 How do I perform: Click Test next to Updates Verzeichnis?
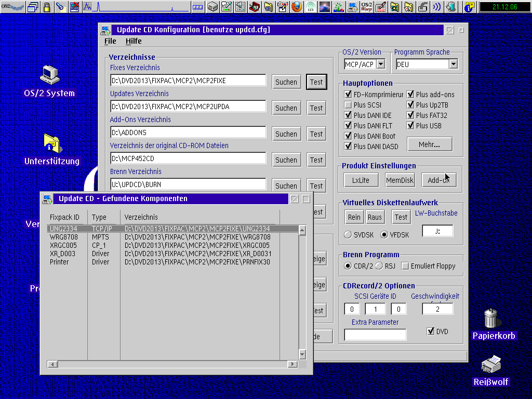pos(316,108)
